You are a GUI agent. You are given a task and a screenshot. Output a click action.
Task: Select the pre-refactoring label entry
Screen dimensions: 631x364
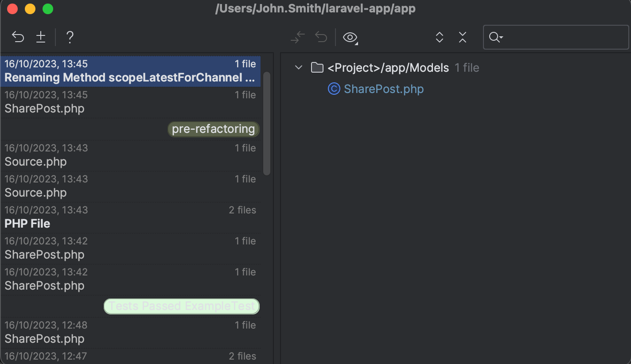pyautogui.click(x=213, y=129)
